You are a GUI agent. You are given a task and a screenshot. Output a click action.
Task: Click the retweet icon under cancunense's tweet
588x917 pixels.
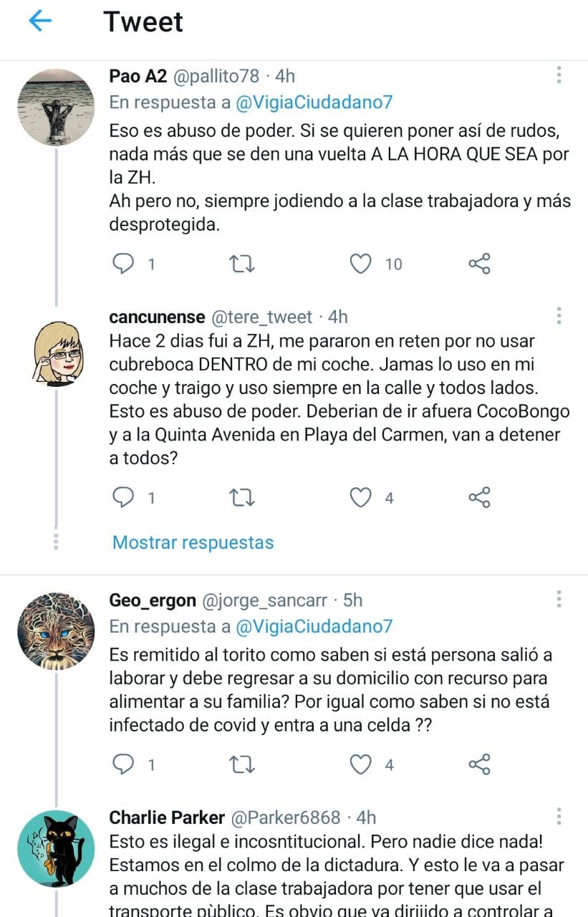[x=244, y=496]
